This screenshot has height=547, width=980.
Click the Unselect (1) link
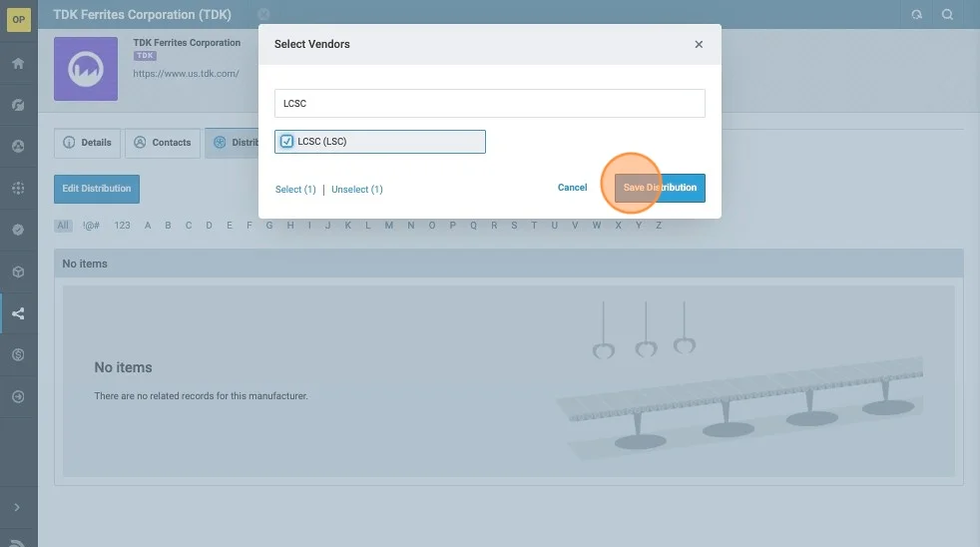(356, 190)
